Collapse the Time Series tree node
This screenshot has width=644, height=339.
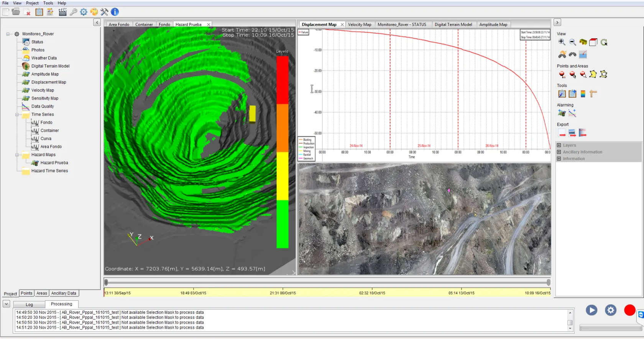(x=17, y=115)
